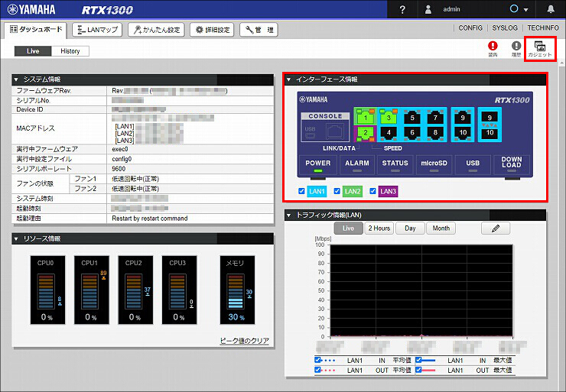
Task: Open the dropdown arrow beside circle icon
Action: [x=526, y=10]
